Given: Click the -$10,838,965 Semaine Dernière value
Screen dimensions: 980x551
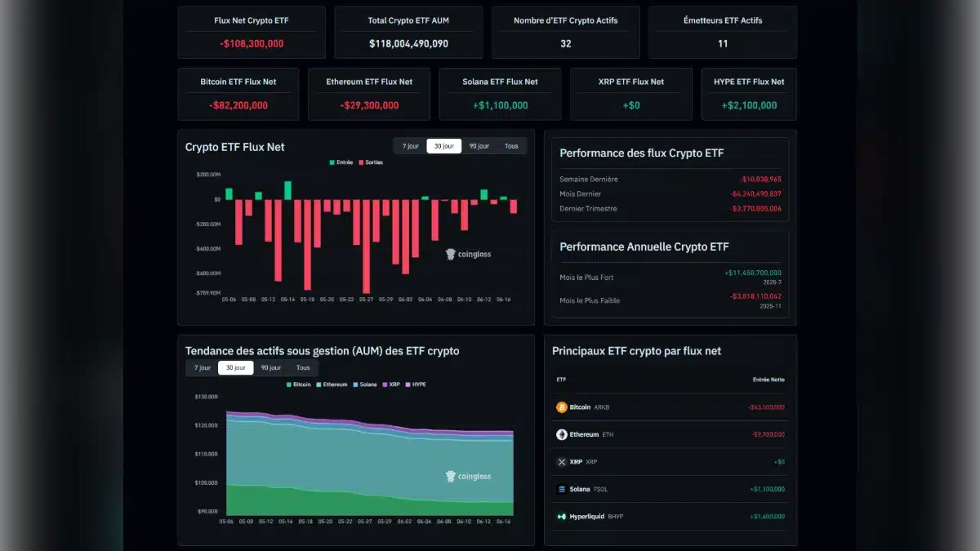Looking at the screenshot, I should click(x=760, y=179).
